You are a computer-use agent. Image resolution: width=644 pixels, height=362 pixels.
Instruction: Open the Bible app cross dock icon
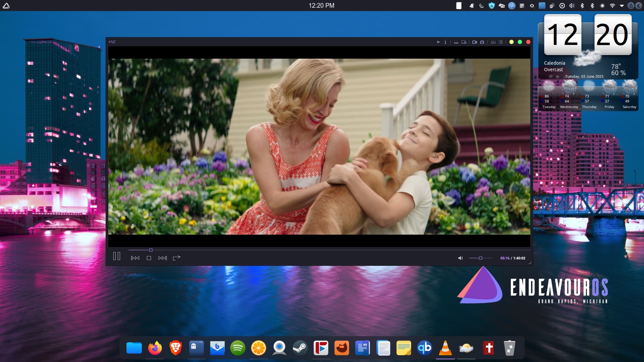pos(489,348)
